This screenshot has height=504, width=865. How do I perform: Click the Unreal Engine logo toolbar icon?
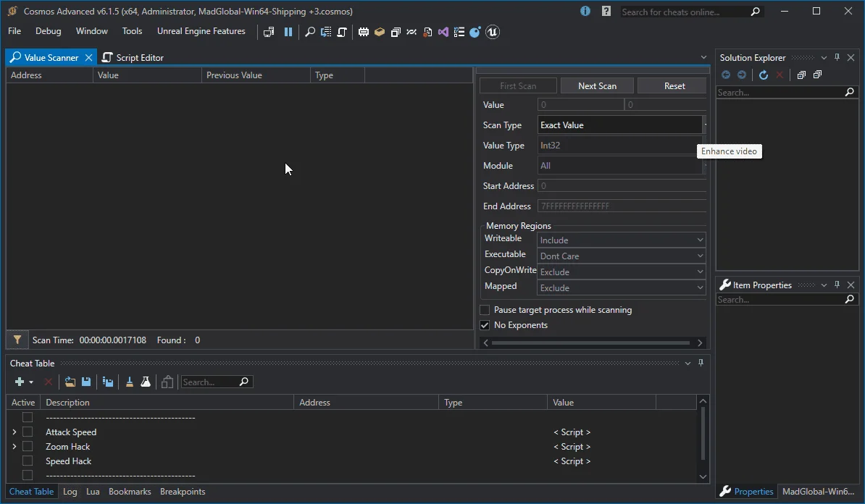(x=493, y=32)
